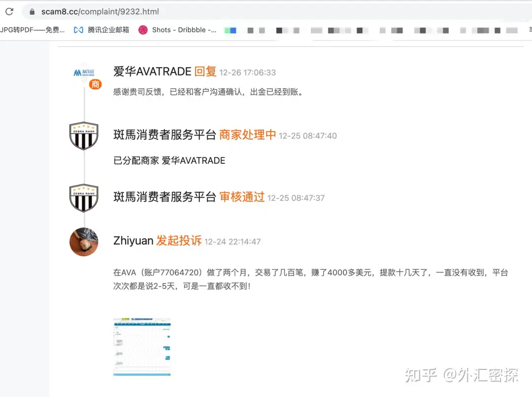Open the JPG转PDF bookmark
The height and width of the screenshot is (397, 532).
pos(32,30)
